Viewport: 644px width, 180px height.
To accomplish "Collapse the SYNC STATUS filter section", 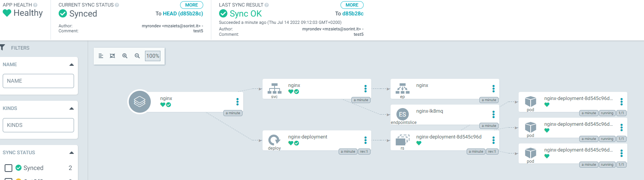I will (71, 153).
